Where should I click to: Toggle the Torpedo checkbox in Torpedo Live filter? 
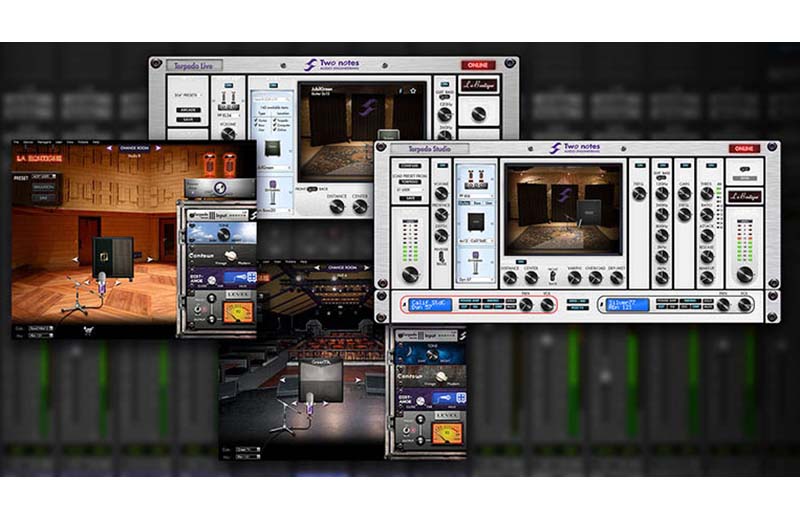tap(275, 120)
